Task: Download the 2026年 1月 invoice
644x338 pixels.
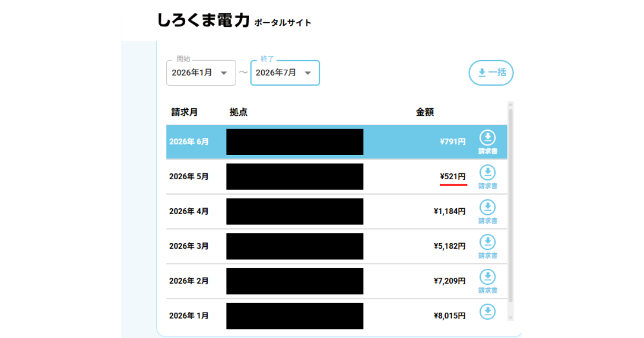Action: 487,312
